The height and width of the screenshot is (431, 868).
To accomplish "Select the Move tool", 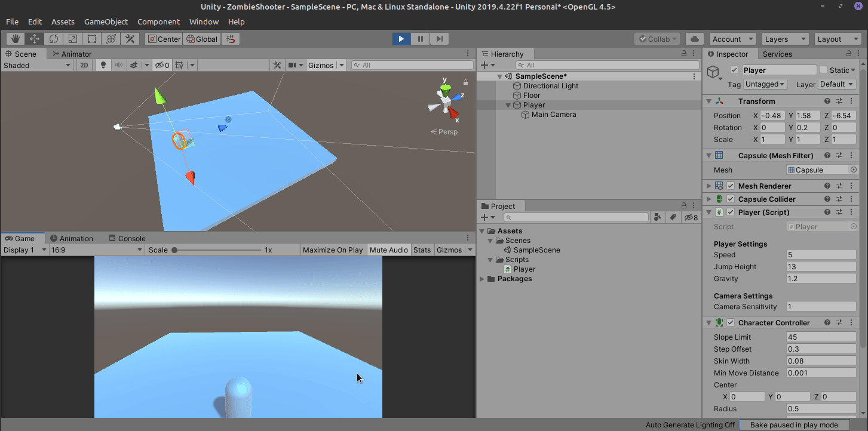I will (x=35, y=39).
